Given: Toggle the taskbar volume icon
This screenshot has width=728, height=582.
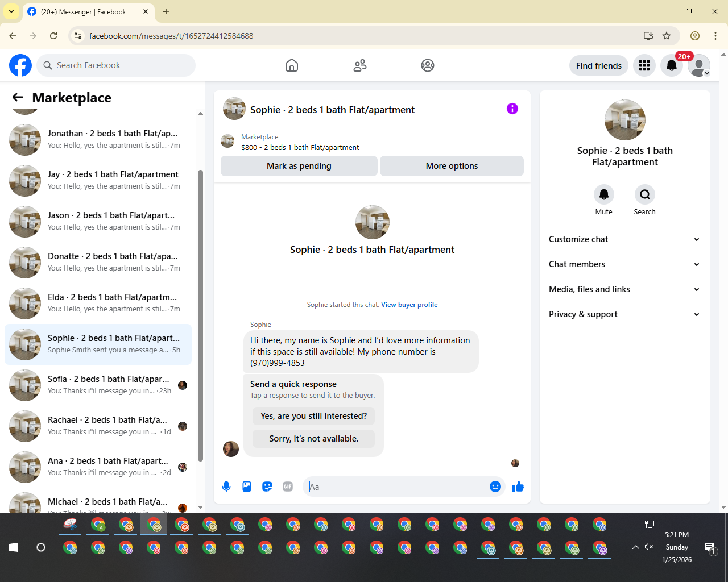Looking at the screenshot, I should (x=649, y=547).
